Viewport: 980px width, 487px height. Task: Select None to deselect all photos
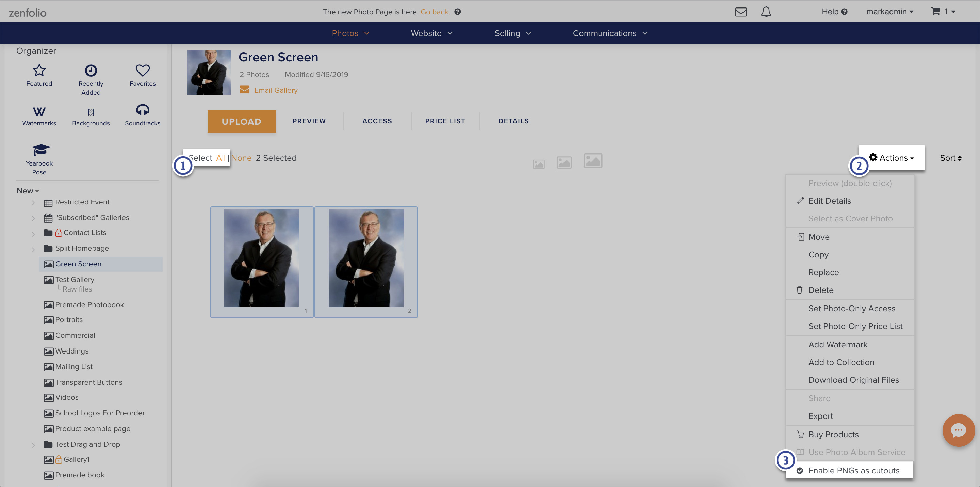point(241,158)
